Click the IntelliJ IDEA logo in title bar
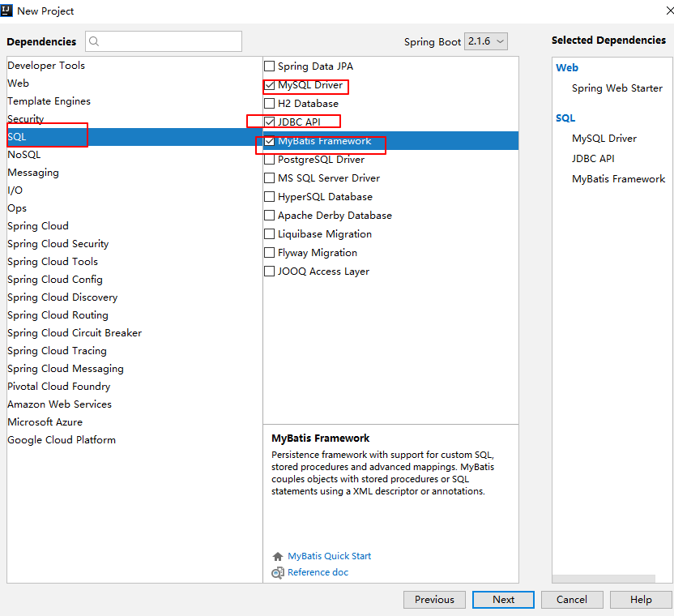The width and height of the screenshot is (674, 616). [x=6, y=11]
